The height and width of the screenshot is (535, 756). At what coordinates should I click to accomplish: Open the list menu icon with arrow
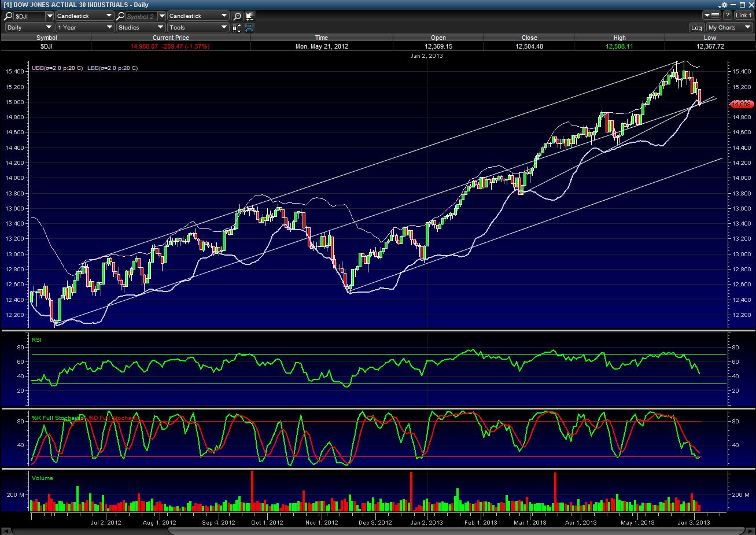[711, 16]
